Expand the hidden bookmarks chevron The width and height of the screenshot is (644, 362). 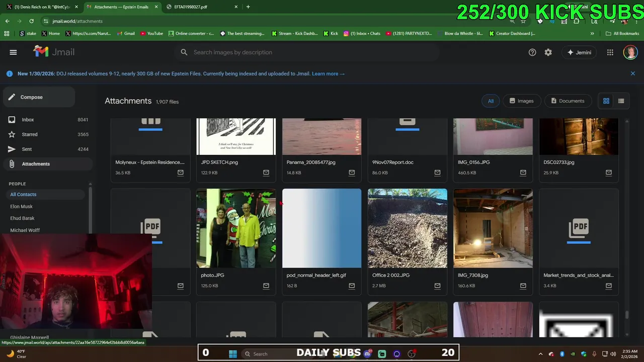coord(592,33)
